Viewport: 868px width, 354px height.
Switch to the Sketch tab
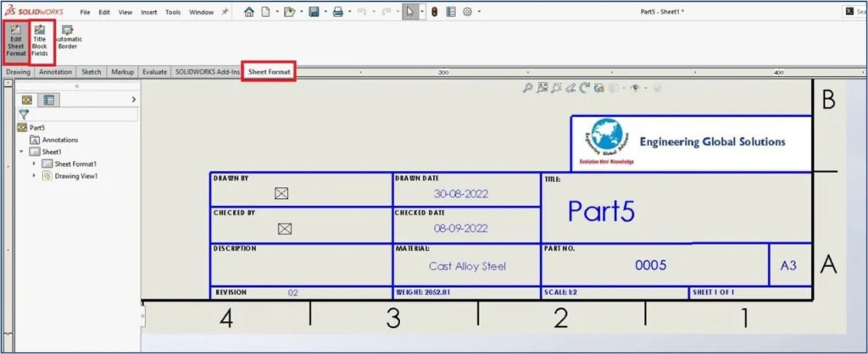coord(92,72)
